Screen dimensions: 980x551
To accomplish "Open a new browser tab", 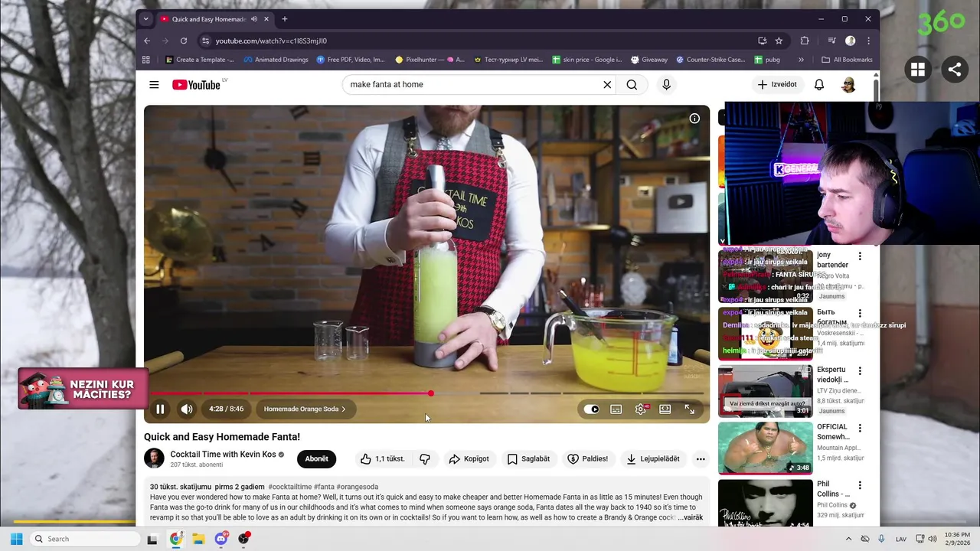I will click(285, 19).
